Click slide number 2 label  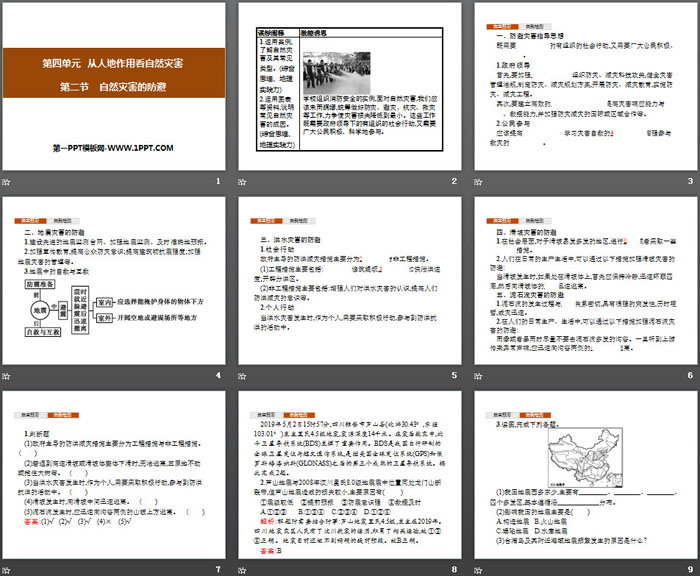pyautogui.click(x=454, y=181)
